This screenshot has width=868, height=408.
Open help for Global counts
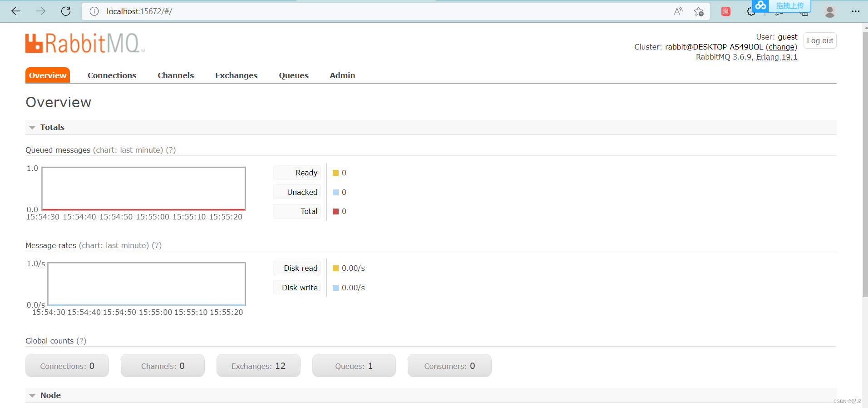pos(81,341)
